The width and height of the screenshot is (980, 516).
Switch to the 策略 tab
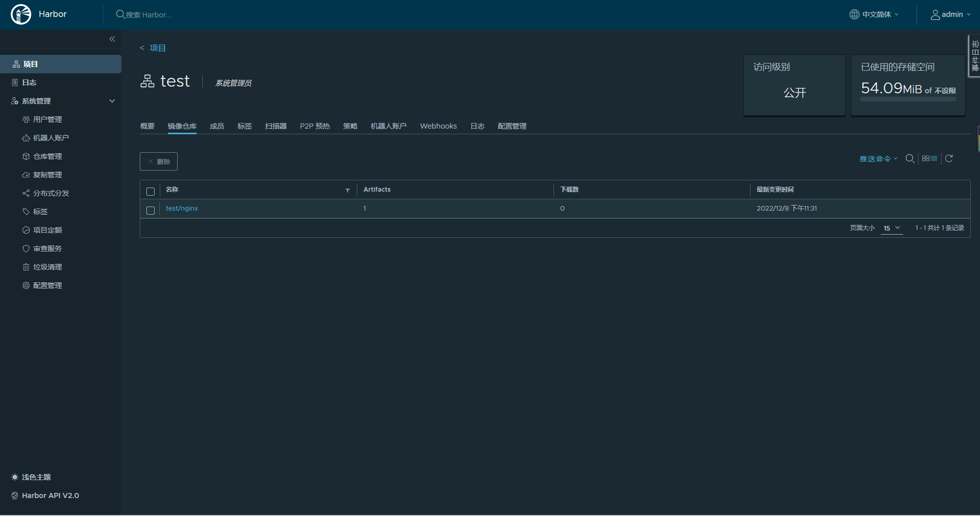pos(350,126)
